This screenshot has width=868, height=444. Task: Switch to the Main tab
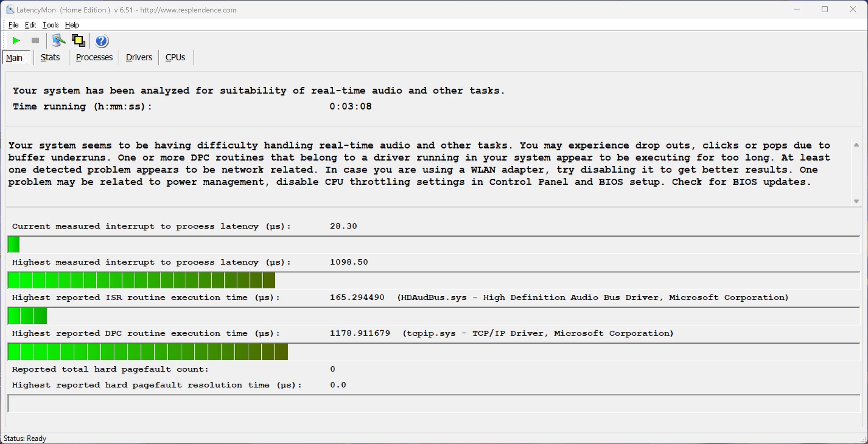(15, 58)
